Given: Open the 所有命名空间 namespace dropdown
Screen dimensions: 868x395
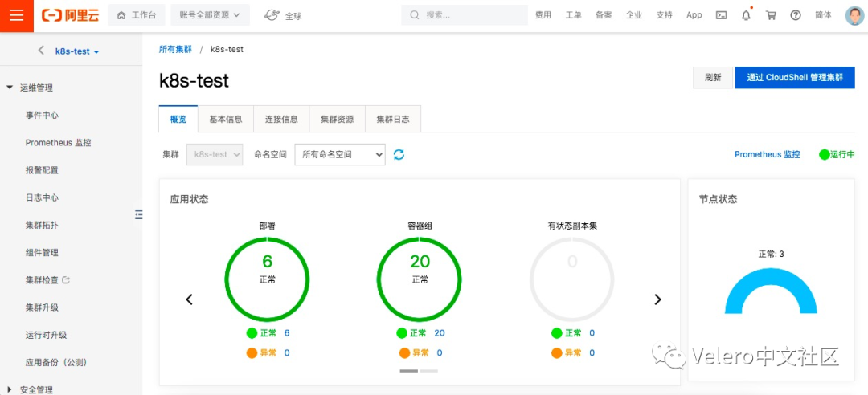Looking at the screenshot, I should click(x=340, y=154).
